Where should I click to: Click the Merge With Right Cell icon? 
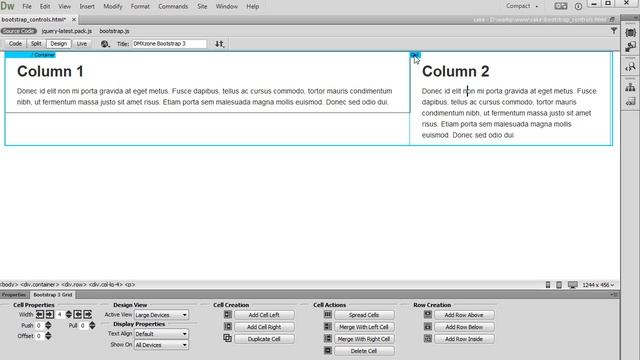coord(328,338)
